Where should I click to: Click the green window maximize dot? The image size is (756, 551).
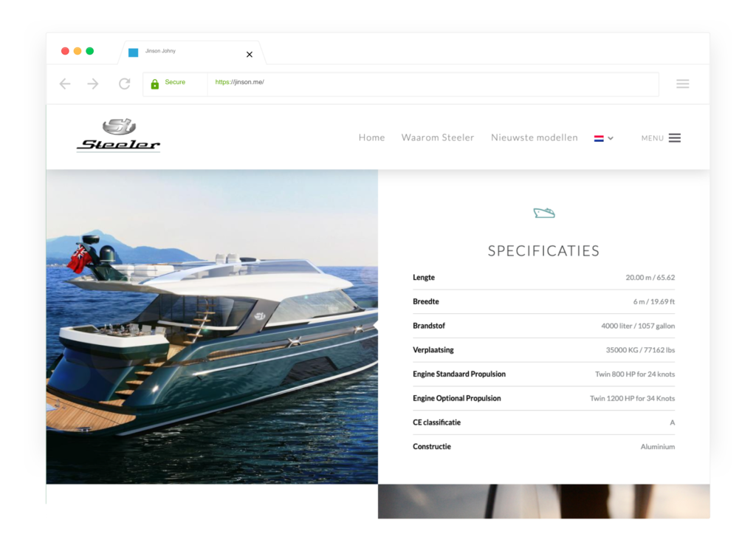click(89, 51)
